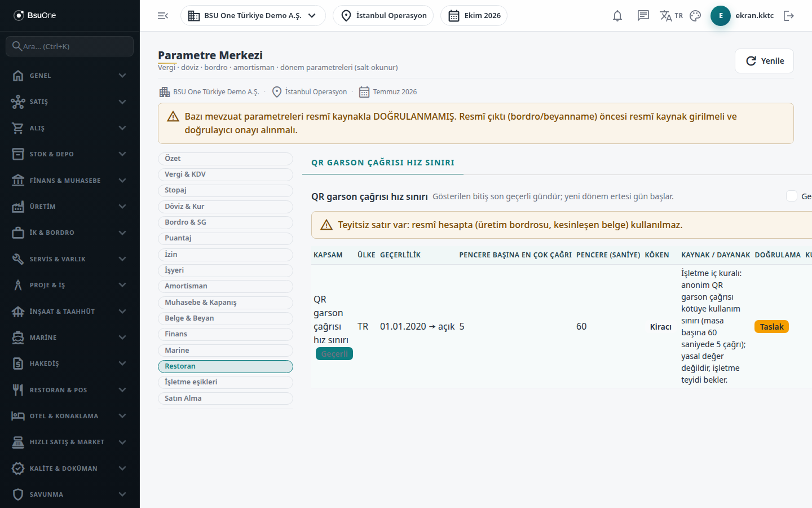Open the Finans & Muhasebe bank icon
Screen dimensions: 812x508
18,181
